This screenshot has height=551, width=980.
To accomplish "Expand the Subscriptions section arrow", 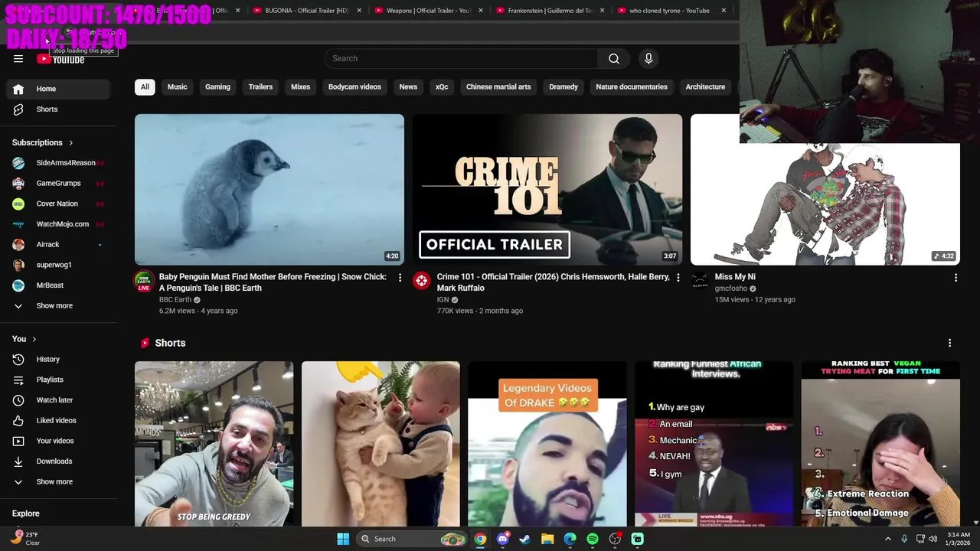I will tap(71, 143).
